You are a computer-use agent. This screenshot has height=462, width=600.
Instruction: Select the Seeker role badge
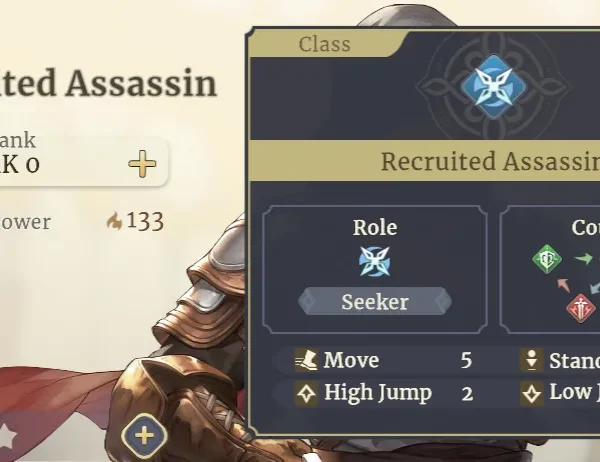375,301
